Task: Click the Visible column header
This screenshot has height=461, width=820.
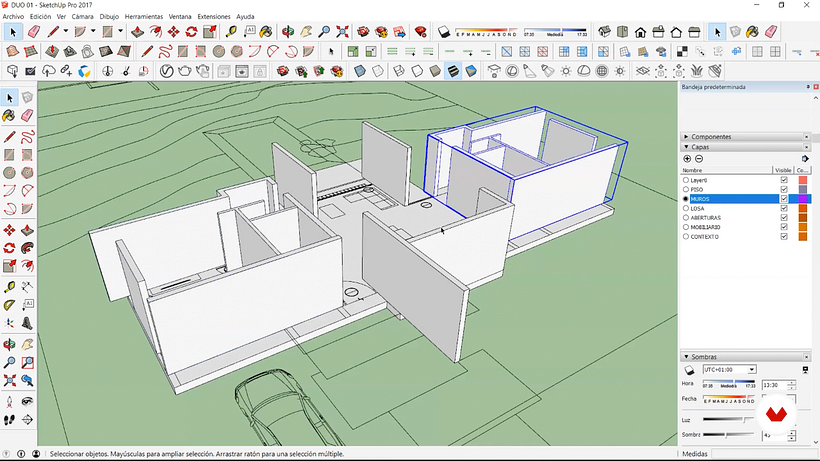Action: click(783, 170)
